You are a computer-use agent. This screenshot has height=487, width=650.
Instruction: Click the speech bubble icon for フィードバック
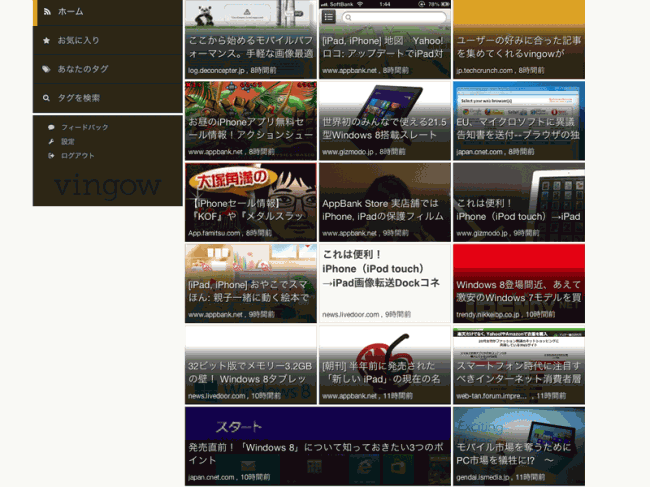click(x=51, y=127)
